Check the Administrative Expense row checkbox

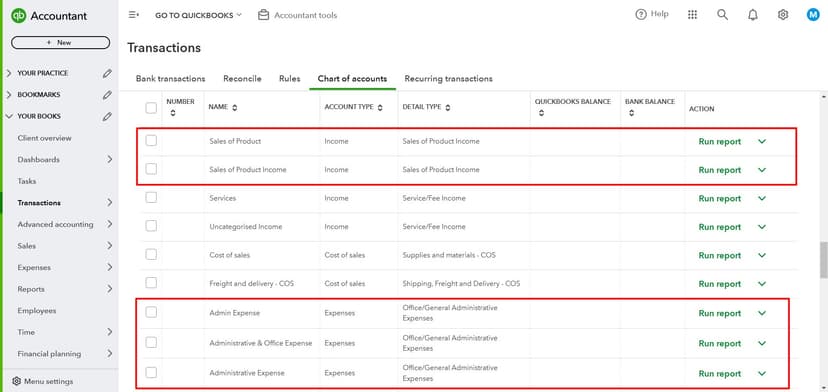coord(151,372)
